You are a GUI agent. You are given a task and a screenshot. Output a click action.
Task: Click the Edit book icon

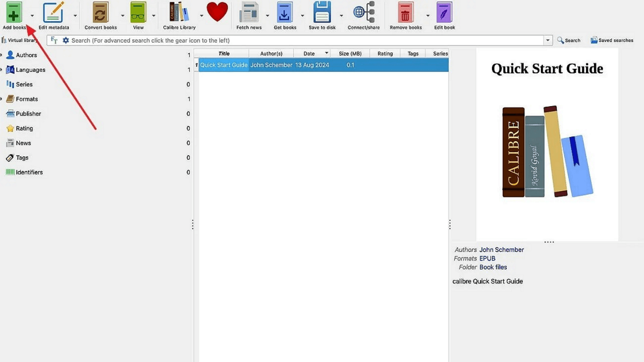[444, 13]
